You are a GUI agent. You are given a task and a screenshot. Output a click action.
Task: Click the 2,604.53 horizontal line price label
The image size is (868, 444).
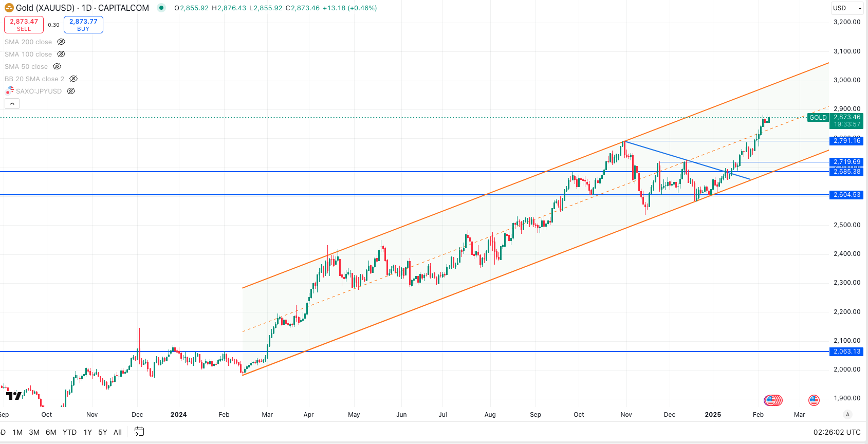[x=846, y=195]
